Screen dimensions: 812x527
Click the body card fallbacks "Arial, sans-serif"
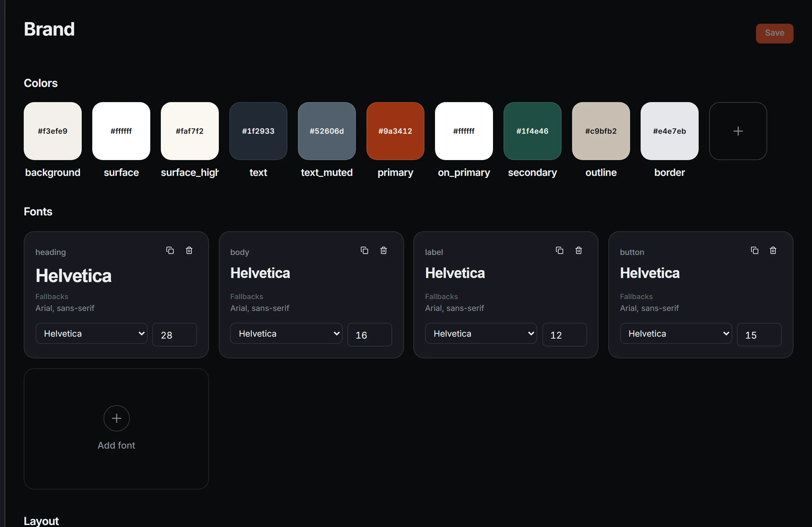click(260, 308)
